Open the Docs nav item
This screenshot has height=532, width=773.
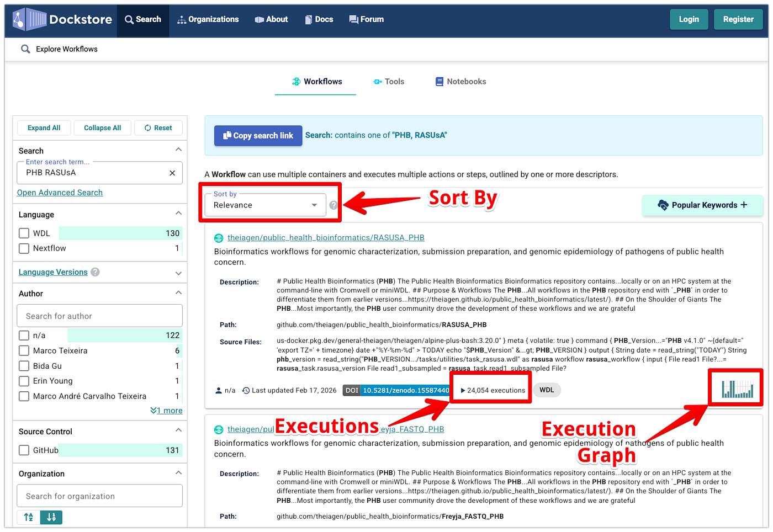(x=319, y=19)
